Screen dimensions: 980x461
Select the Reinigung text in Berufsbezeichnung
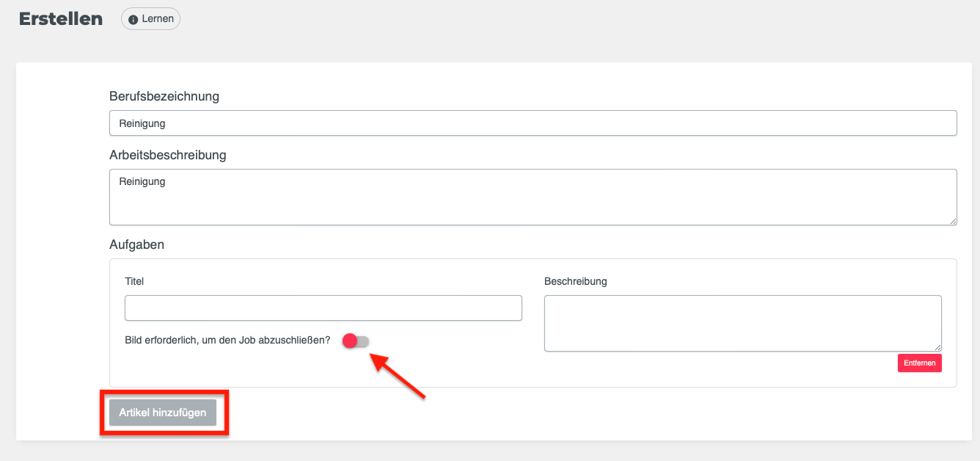[140, 123]
